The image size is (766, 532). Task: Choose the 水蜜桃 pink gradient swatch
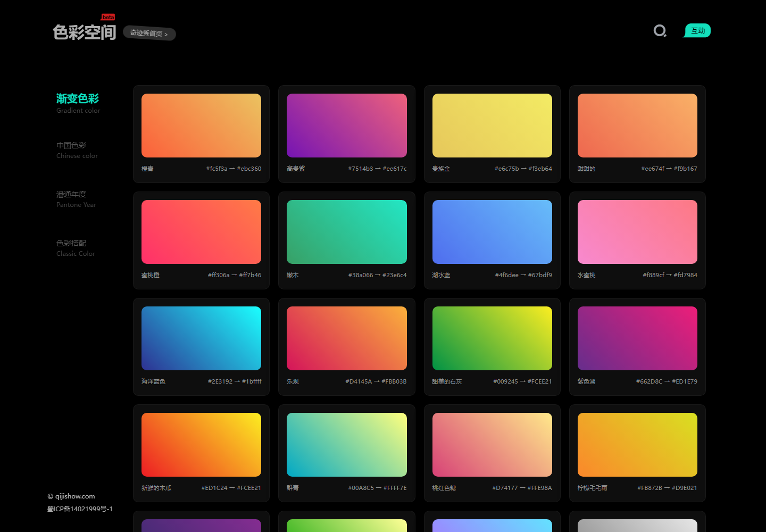click(637, 232)
